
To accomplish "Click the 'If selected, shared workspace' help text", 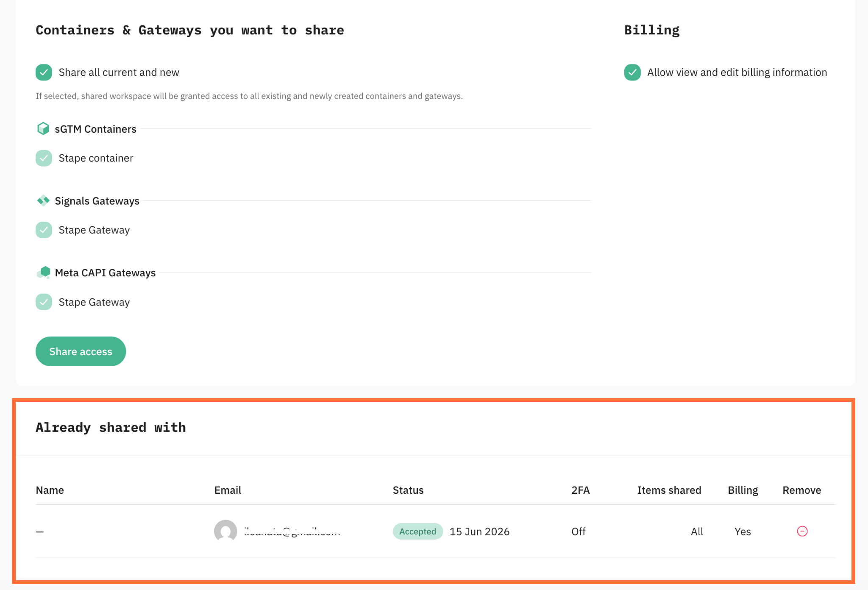I will click(x=249, y=96).
